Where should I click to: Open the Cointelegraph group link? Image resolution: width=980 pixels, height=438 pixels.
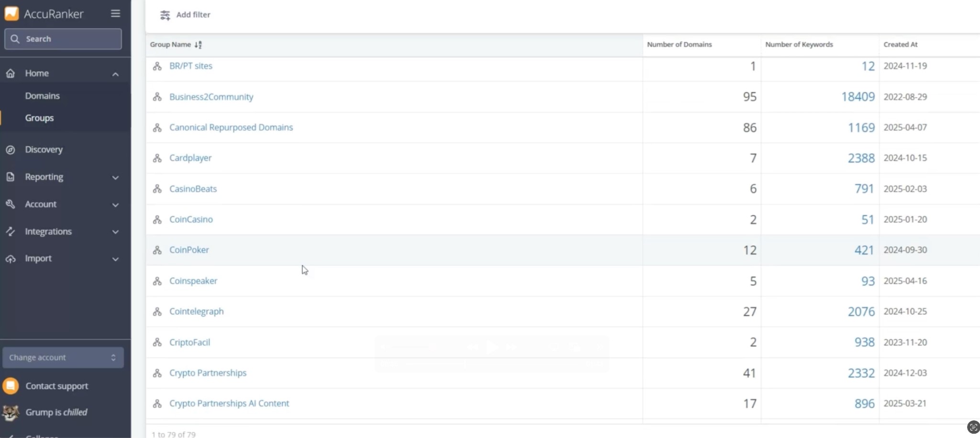(x=196, y=312)
